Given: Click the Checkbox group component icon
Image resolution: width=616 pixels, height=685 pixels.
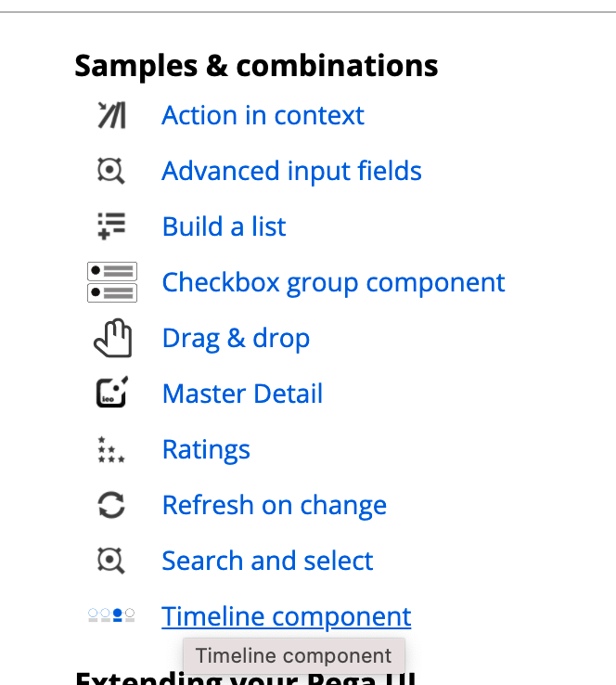Looking at the screenshot, I should 111,282.
